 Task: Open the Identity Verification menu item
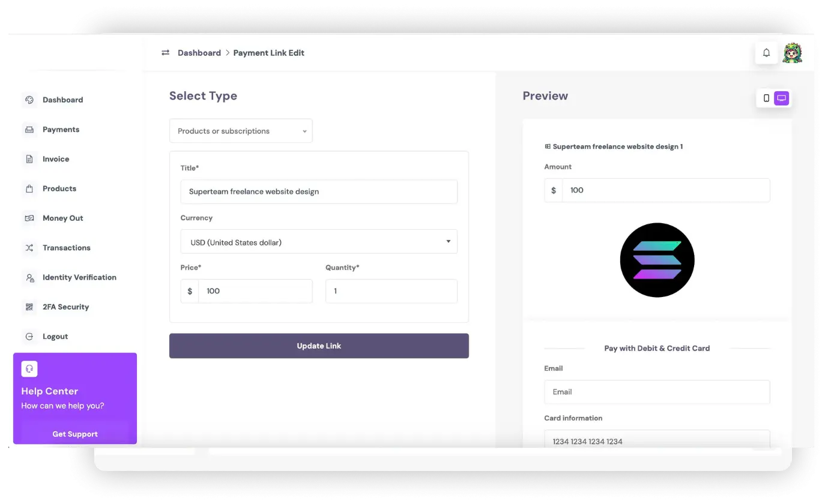point(79,277)
